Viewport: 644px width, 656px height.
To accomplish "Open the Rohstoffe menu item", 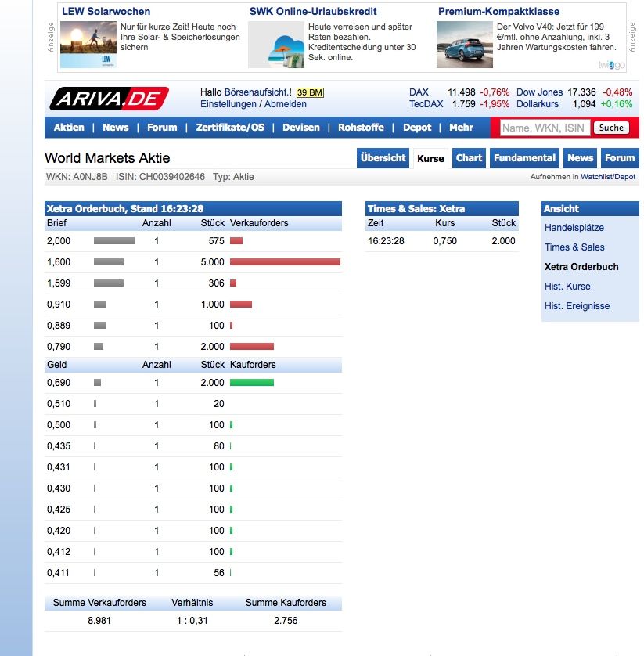I will [x=361, y=128].
